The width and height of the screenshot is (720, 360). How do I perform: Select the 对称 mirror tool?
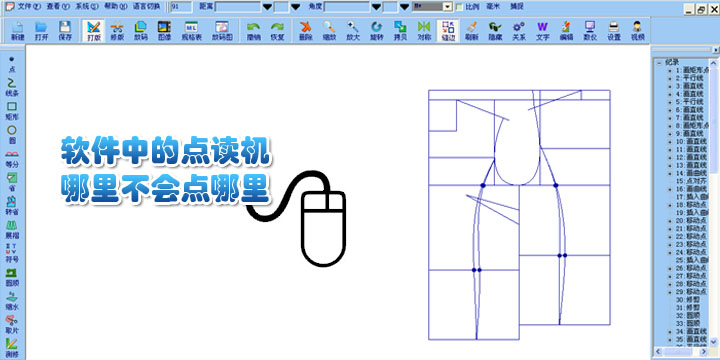tap(424, 31)
